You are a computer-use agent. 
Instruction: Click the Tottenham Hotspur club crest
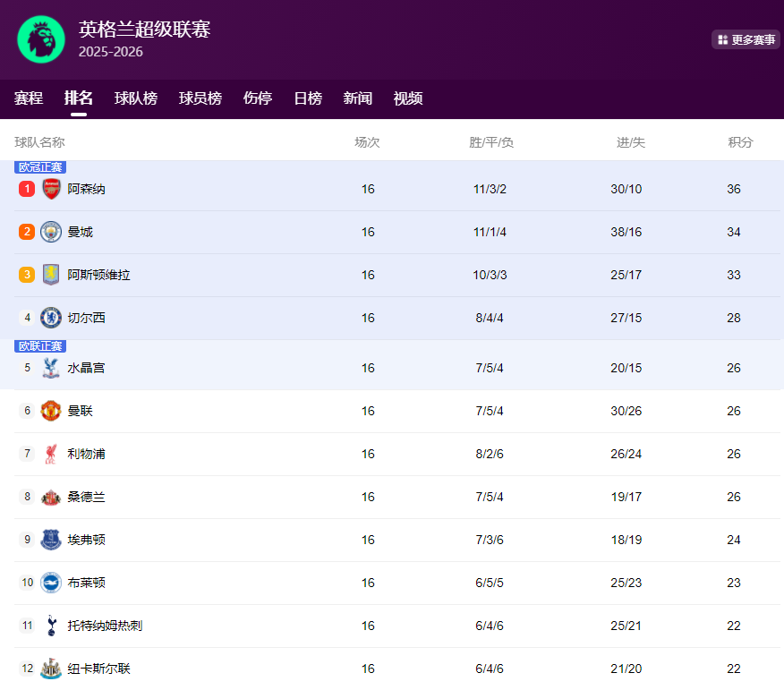point(51,626)
